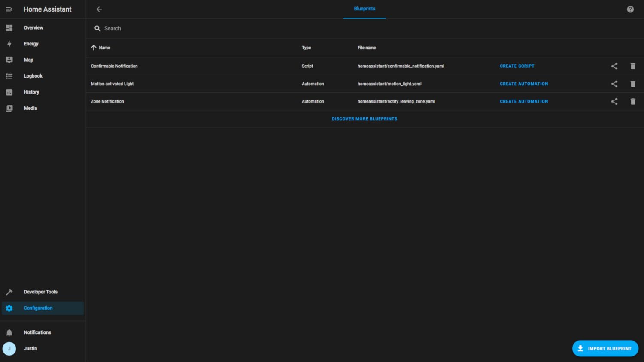644x362 pixels.
Task: Delete the Motion-activated Light blueprint
Action: tap(633, 84)
